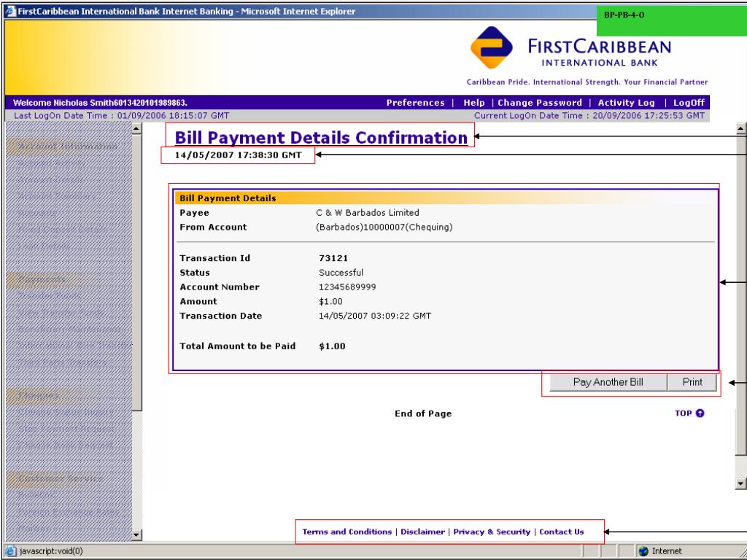Click the Welcome Nicholas Smith text
Viewport: 747px width, 560px height.
(x=100, y=103)
